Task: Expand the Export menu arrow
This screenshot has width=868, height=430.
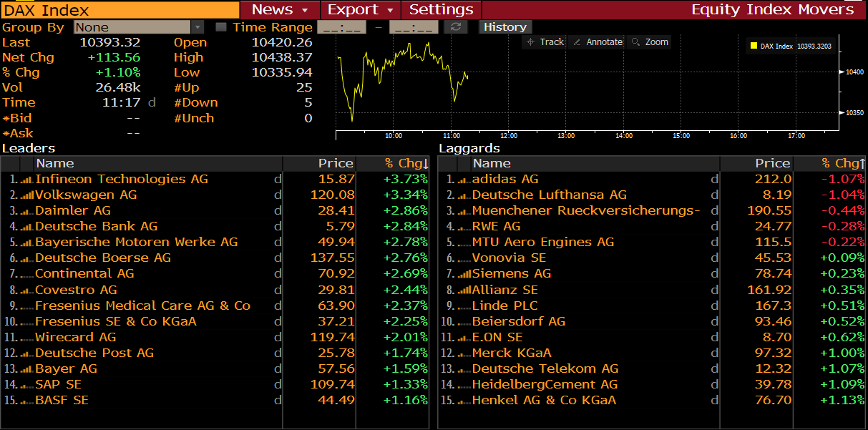Action: (390, 10)
